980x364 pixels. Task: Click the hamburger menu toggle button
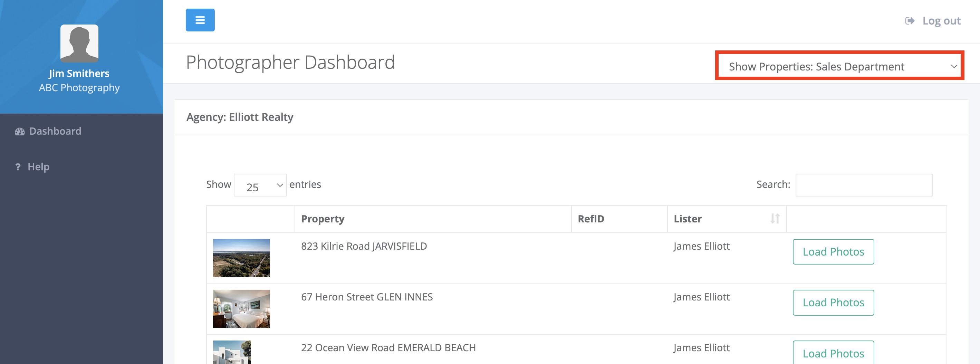[x=200, y=20]
